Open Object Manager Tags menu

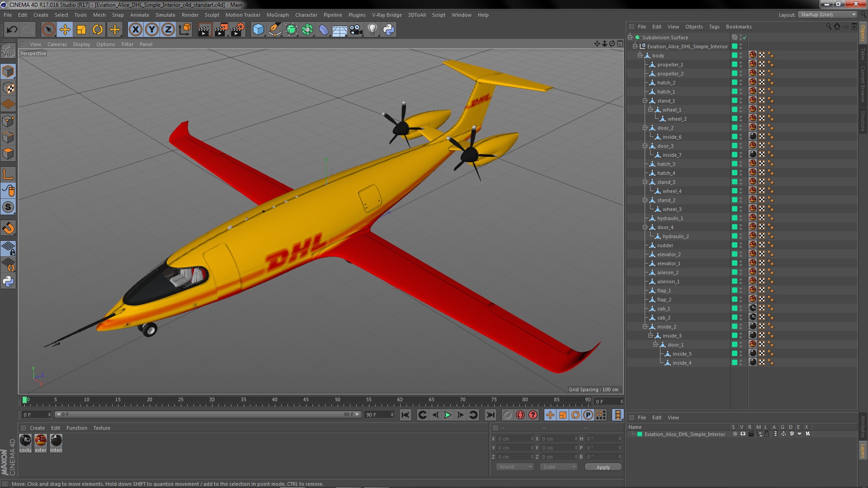pos(714,27)
